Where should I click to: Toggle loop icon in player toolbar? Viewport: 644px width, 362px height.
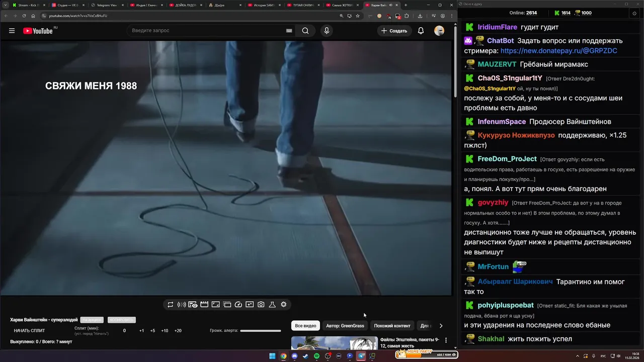(x=171, y=304)
